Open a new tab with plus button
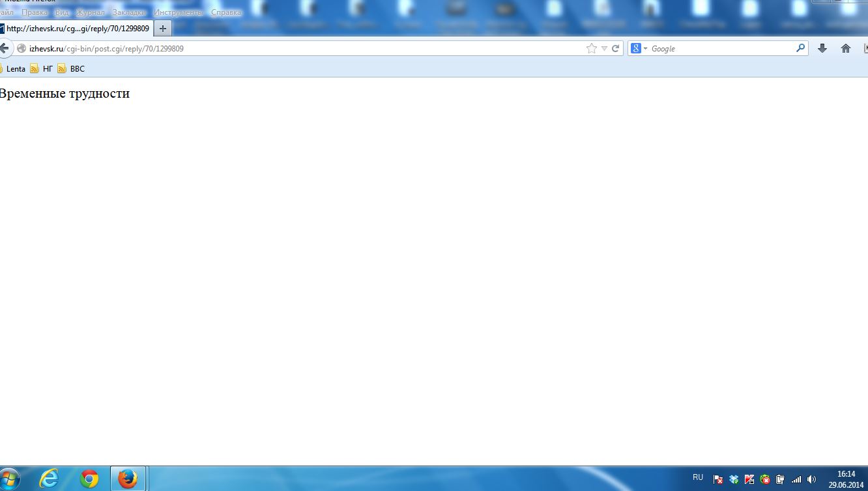The width and height of the screenshot is (868, 491). tap(163, 29)
